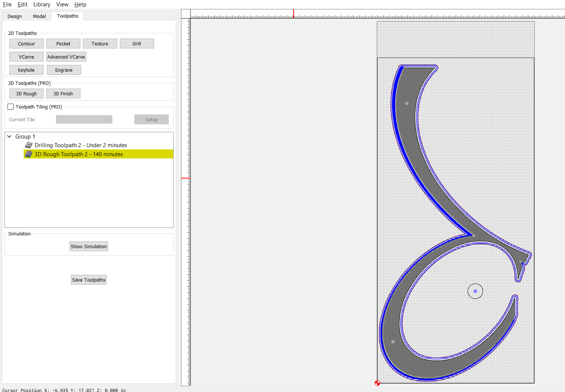Click the red origin marker on canvas
The width and height of the screenshot is (565, 392).
coord(377,383)
